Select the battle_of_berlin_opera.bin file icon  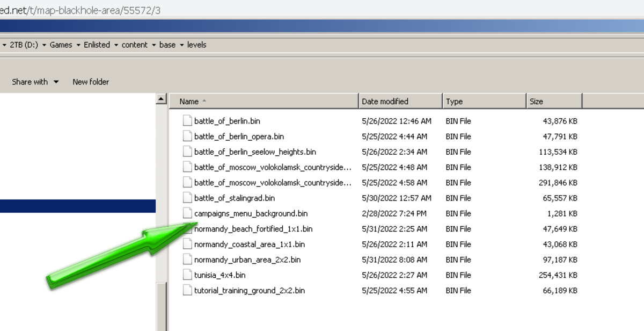coord(187,136)
